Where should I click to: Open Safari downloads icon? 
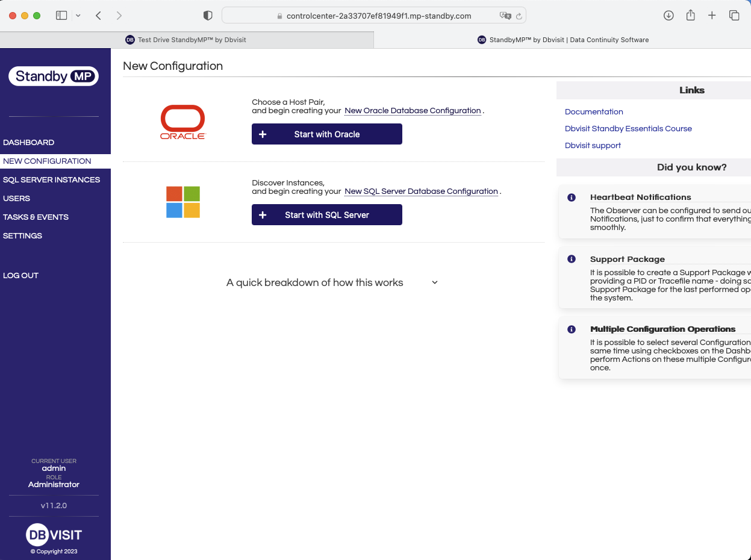click(668, 16)
